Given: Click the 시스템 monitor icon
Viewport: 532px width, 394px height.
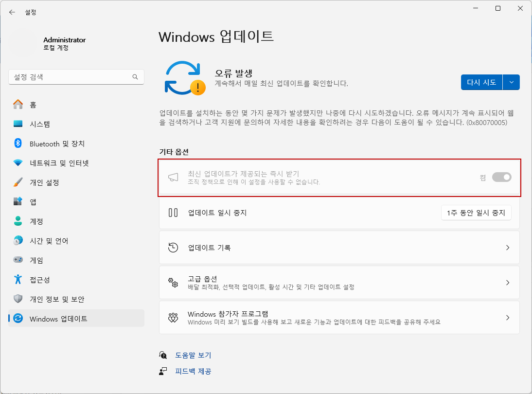Looking at the screenshot, I should 18,124.
